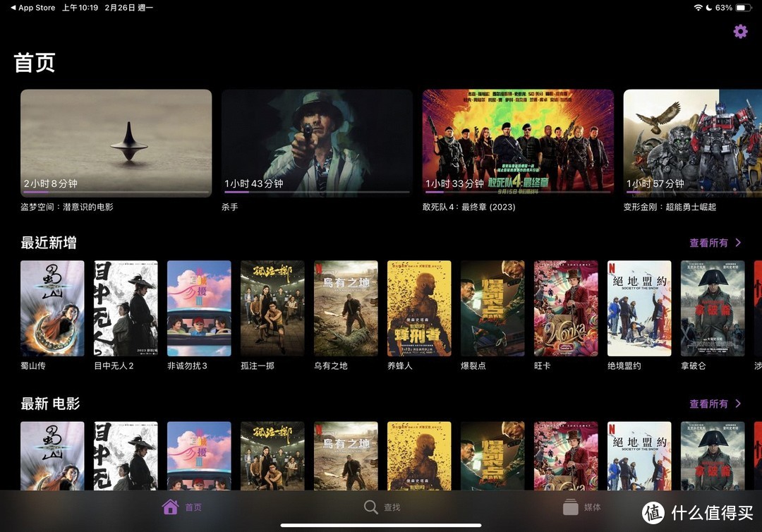Open 爆裂点 poster in 最新 电影 row
762x532 pixels.
coord(492,456)
